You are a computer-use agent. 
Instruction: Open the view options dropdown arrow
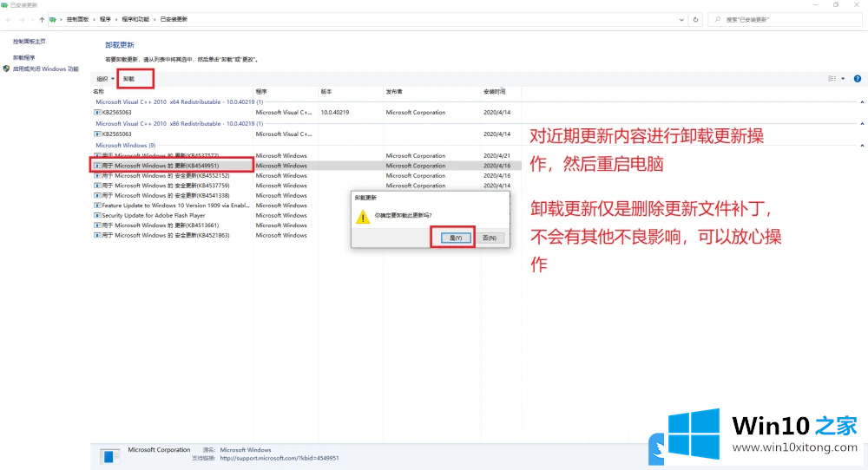pyautogui.click(x=842, y=78)
